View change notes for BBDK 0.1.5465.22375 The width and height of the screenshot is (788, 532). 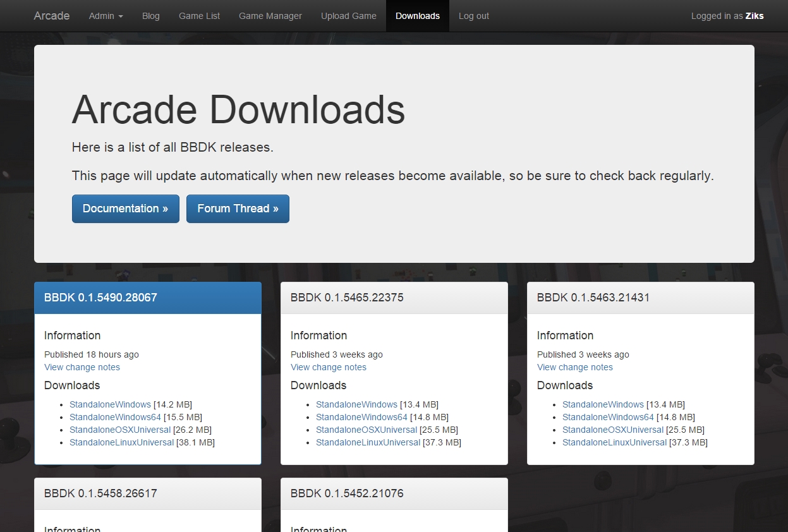point(329,367)
